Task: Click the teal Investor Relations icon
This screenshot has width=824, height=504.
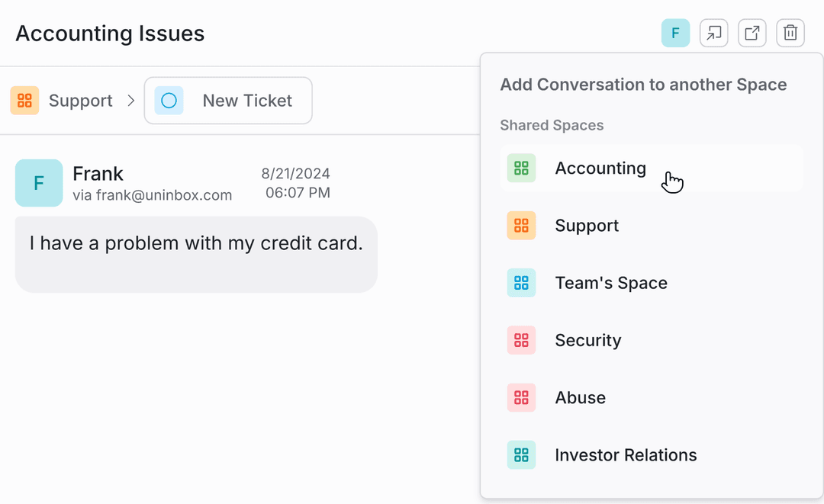Action: click(x=521, y=455)
